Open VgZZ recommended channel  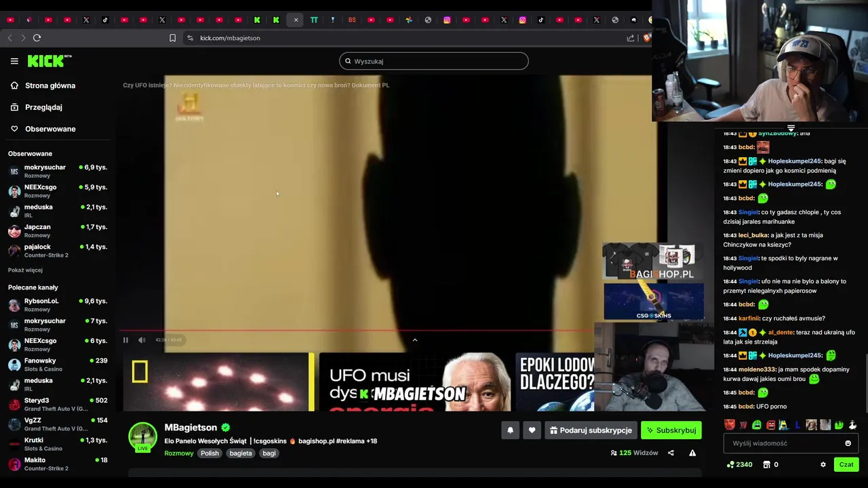coord(58,424)
